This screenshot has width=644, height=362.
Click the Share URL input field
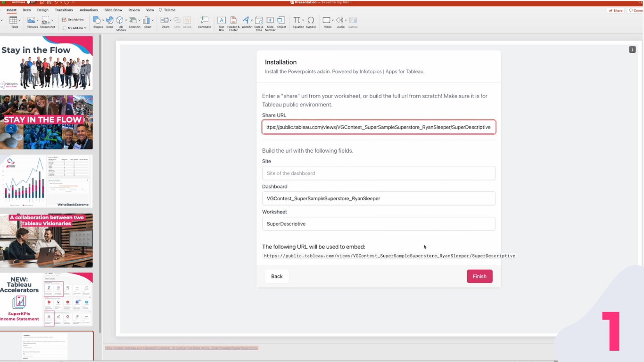379,127
